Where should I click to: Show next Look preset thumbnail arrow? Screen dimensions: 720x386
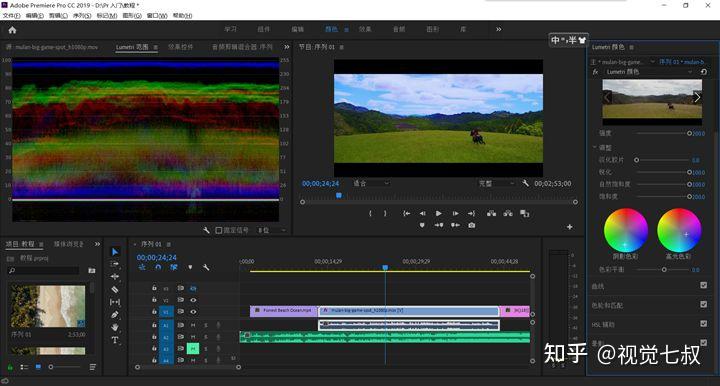(x=697, y=97)
